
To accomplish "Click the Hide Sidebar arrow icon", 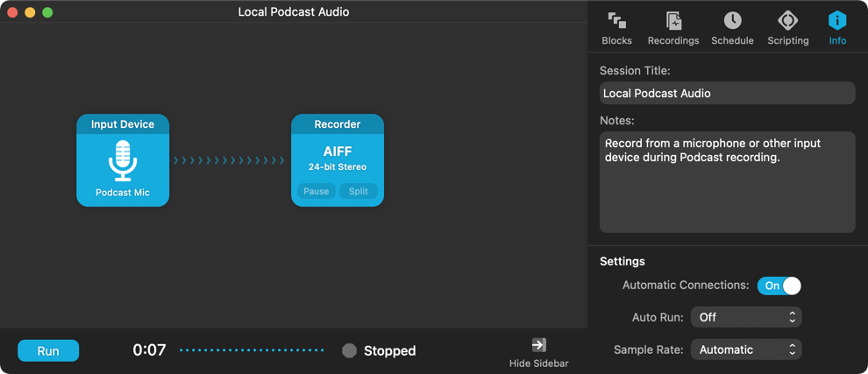I will tap(538, 345).
